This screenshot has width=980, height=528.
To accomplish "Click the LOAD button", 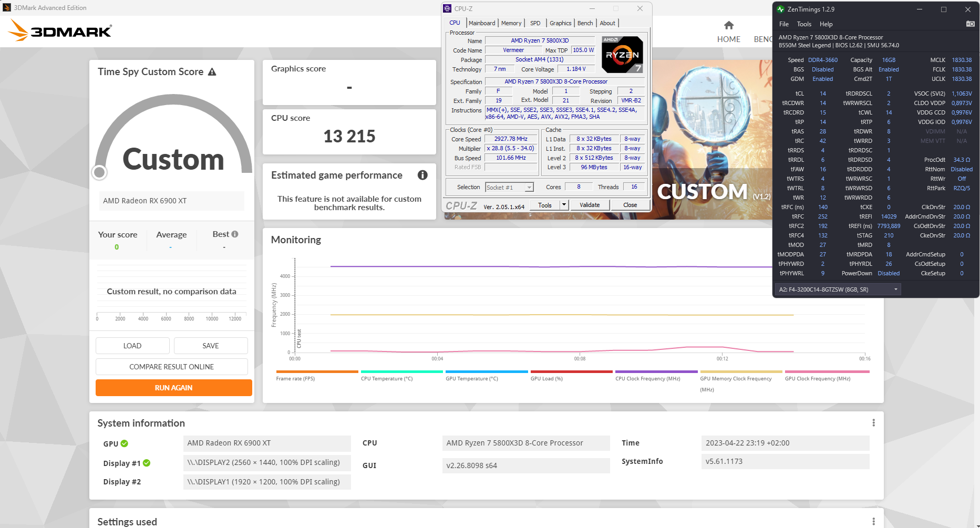I will tap(132, 346).
